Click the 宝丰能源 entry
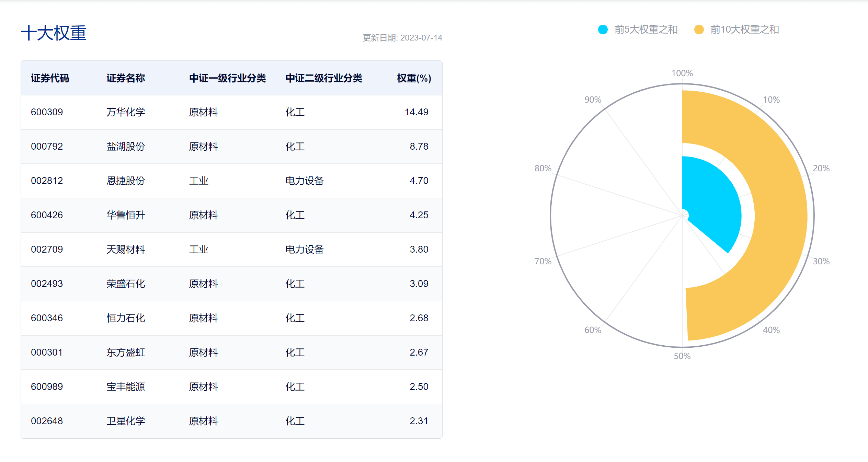 coord(126,387)
